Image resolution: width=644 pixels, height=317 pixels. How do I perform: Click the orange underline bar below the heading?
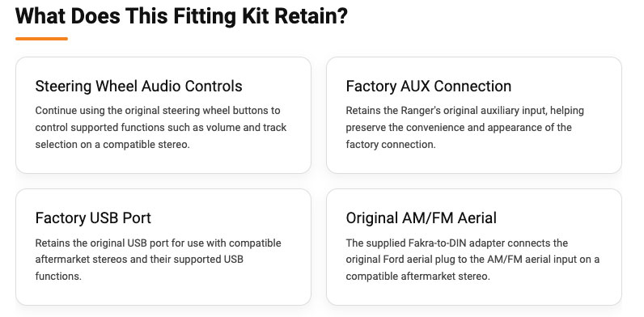point(41,39)
